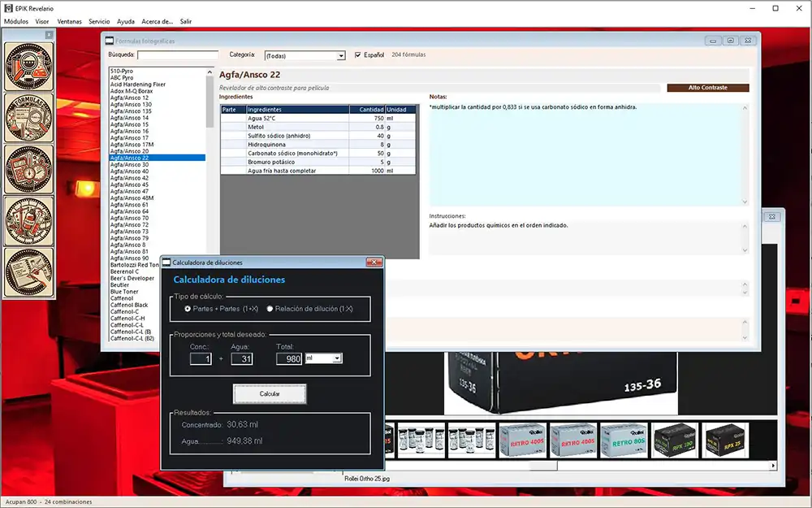The width and height of the screenshot is (812, 508).
Task: Click the Bromuro potásico ingredient row
Action: coord(318,162)
